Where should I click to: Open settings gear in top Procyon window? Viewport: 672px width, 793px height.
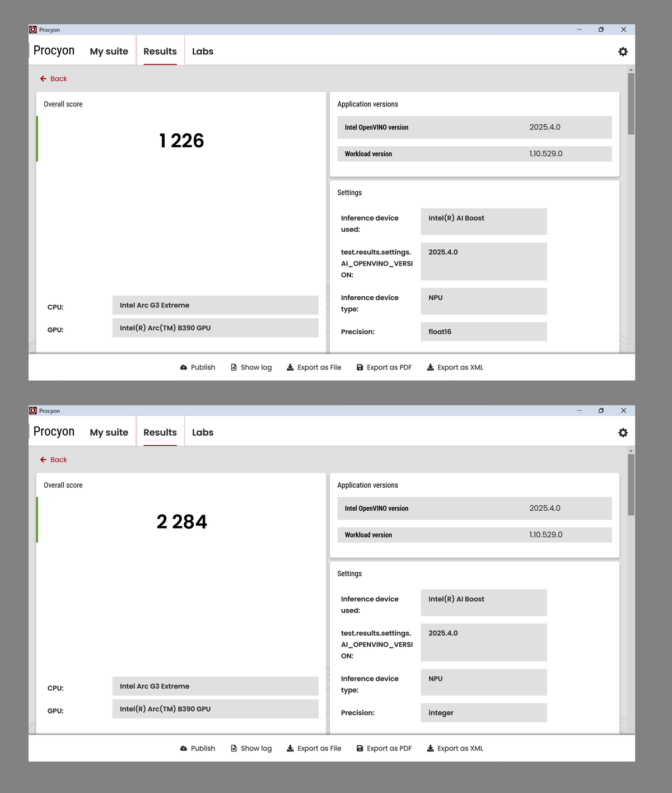pos(623,52)
